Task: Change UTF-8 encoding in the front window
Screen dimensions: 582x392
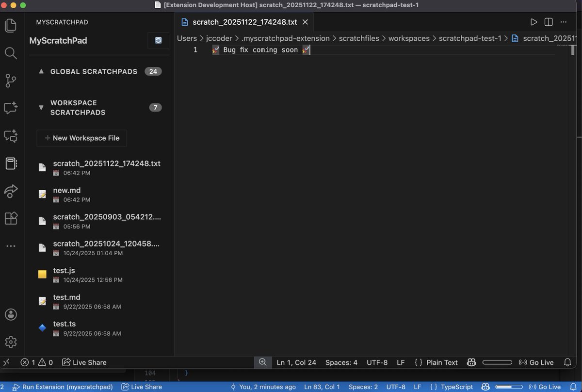Action: [377, 362]
